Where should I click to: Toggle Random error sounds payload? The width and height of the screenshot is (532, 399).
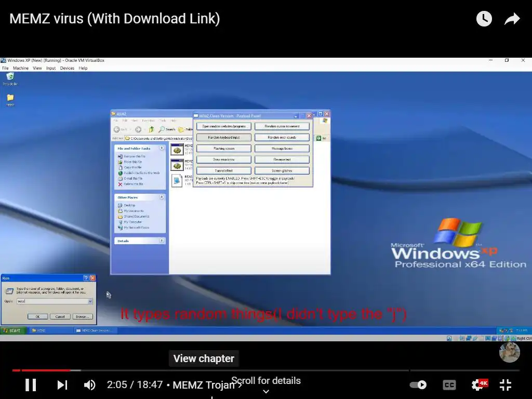282,137
